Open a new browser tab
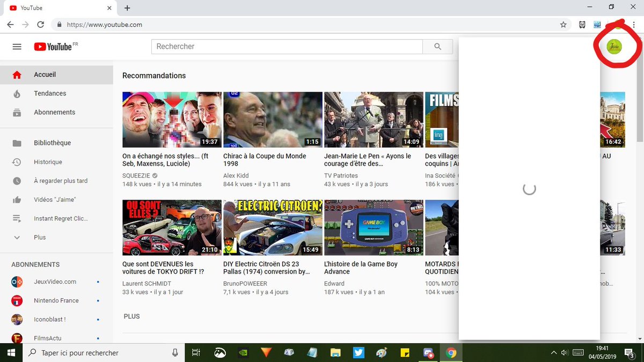 click(x=127, y=8)
